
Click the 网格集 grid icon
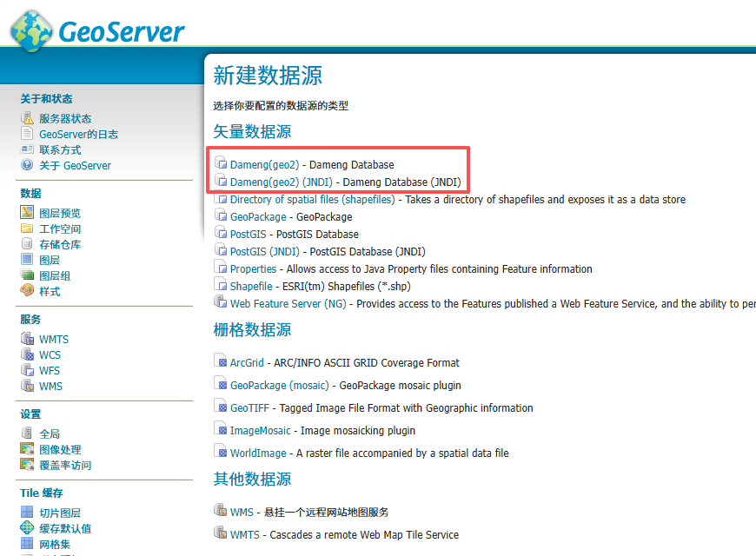coord(28,544)
